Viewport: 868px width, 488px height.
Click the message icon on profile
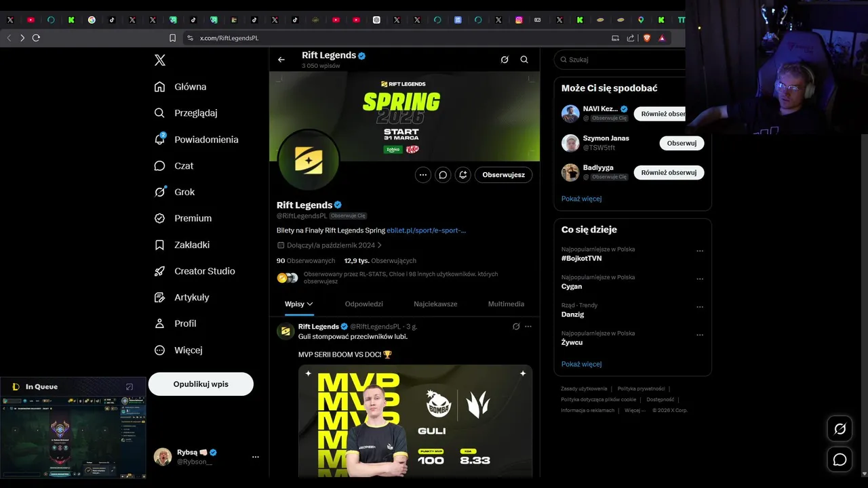[443, 175]
